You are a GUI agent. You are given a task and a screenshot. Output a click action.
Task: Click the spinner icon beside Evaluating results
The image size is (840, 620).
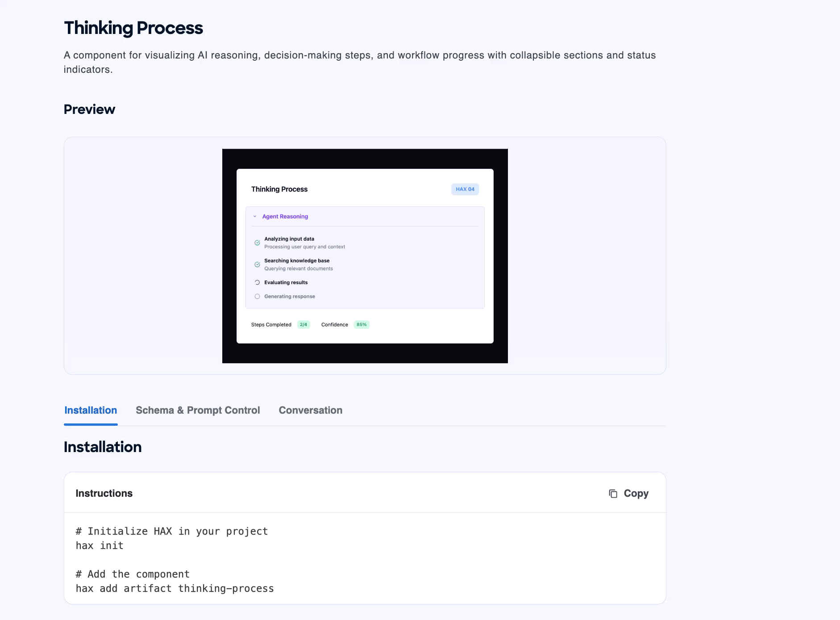click(258, 282)
